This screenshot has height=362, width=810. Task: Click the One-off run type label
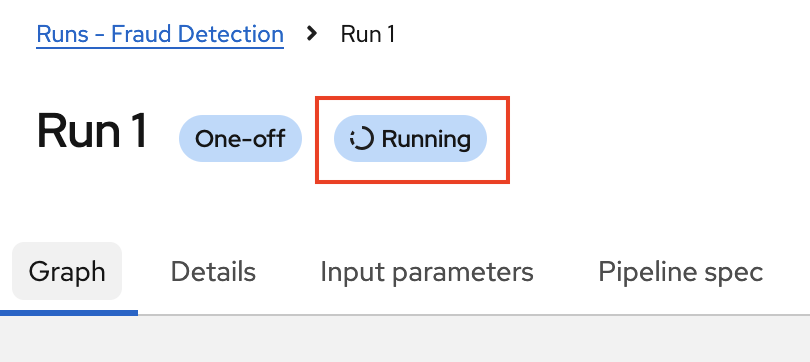click(x=240, y=138)
